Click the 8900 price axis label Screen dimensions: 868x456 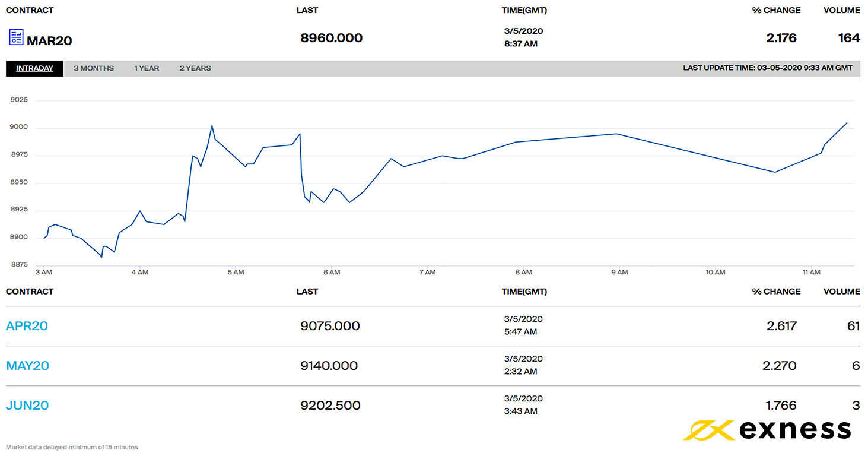pos(20,237)
